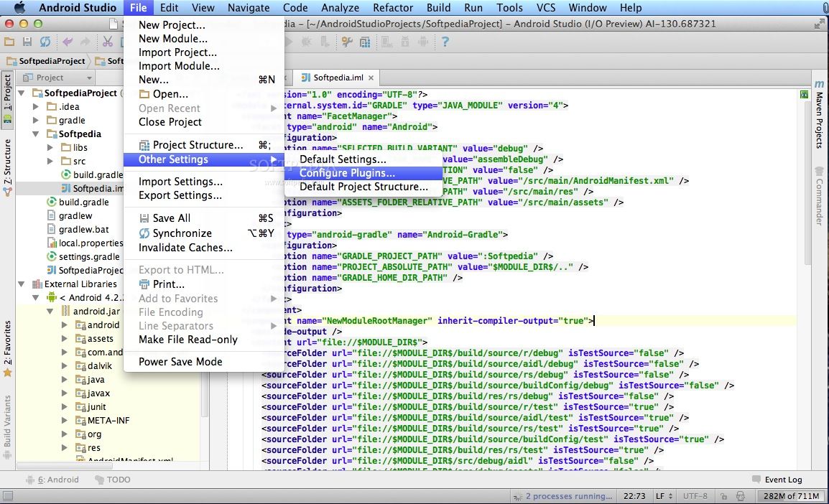Image resolution: width=829 pixels, height=504 pixels.
Task: Click the Settings wrench toolbar icon
Action: pos(347,42)
